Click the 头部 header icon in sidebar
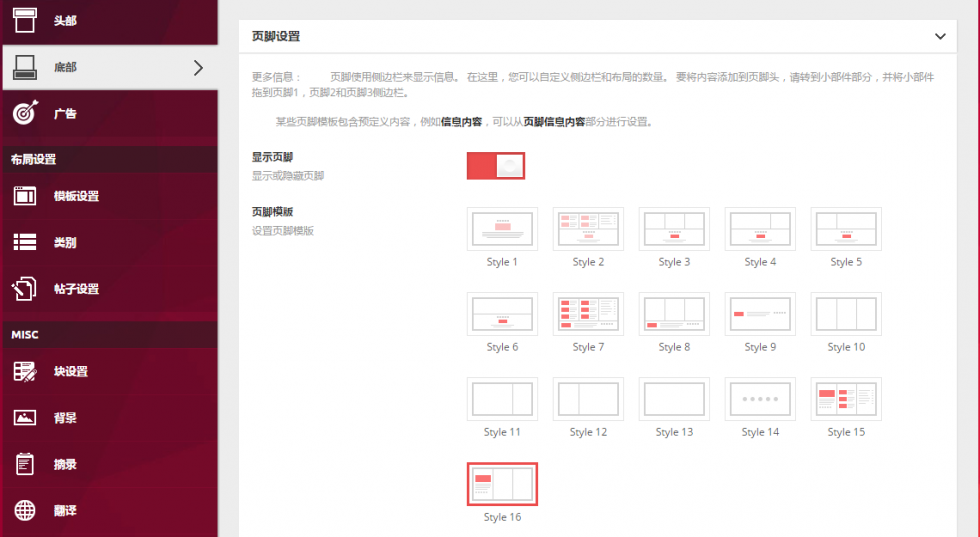The width and height of the screenshot is (980, 537). [25, 20]
